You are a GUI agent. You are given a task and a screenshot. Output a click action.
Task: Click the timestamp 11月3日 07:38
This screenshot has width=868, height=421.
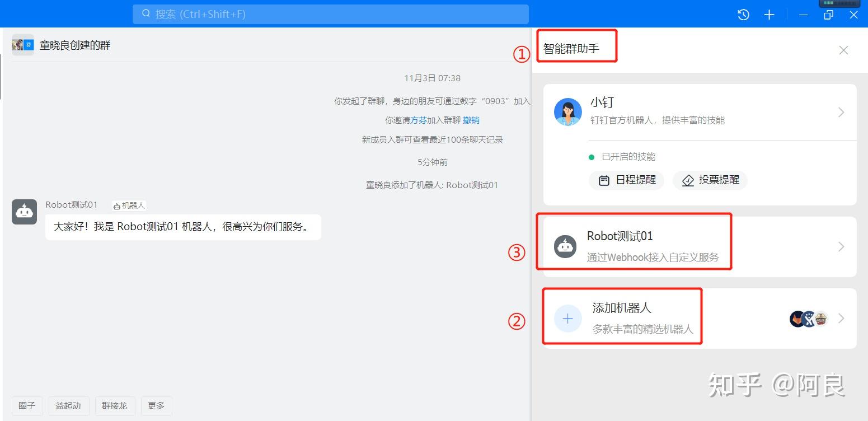[433, 78]
